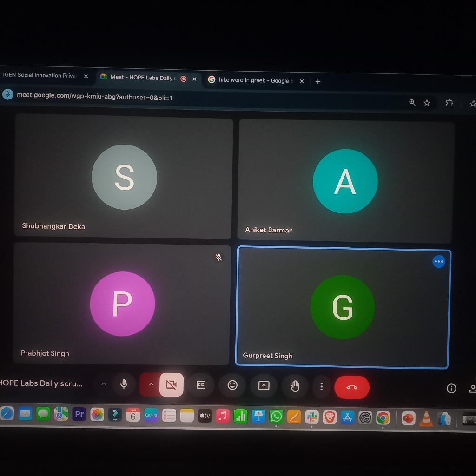Open meeting details info icon
The width and height of the screenshot is (476, 476).
coord(451,388)
